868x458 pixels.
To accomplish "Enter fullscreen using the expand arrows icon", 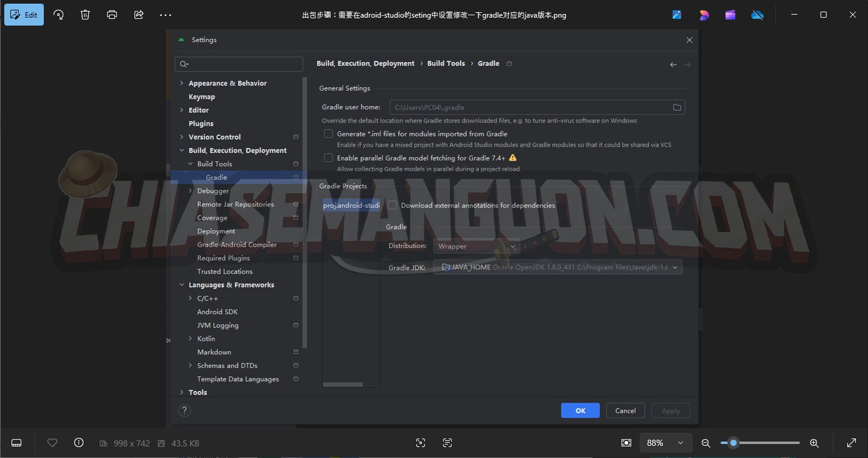I will click(x=852, y=443).
